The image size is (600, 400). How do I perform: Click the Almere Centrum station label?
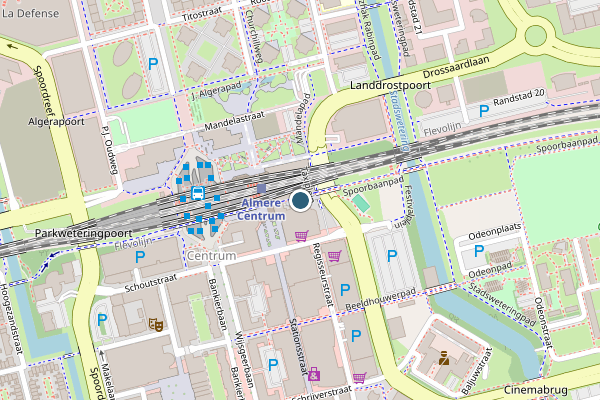(261, 209)
